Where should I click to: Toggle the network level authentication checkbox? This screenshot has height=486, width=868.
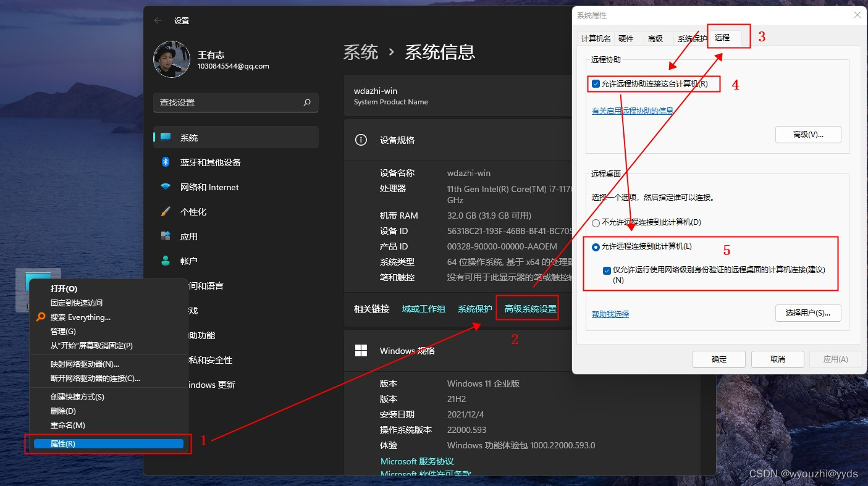(x=605, y=270)
